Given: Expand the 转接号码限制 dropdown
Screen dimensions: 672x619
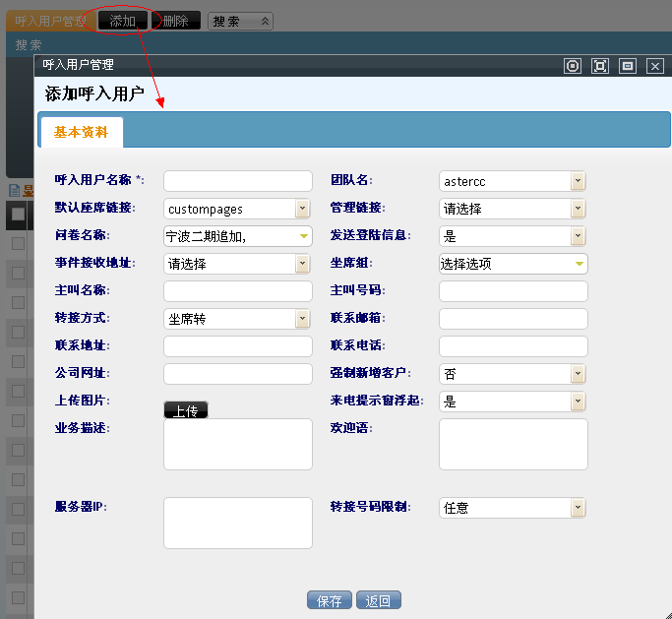Looking at the screenshot, I should point(513,508).
